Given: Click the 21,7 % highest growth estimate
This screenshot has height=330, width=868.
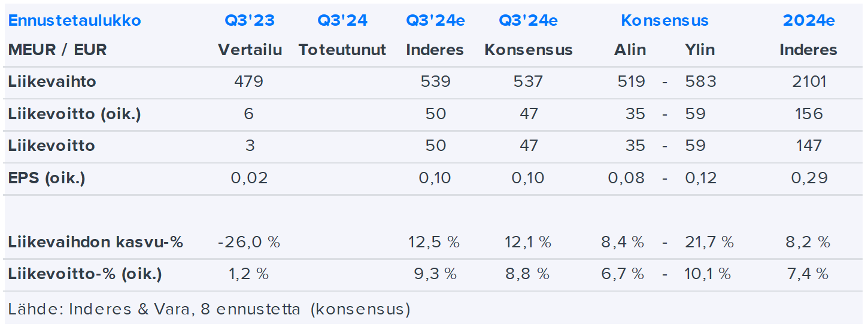Looking at the screenshot, I should point(709,243).
